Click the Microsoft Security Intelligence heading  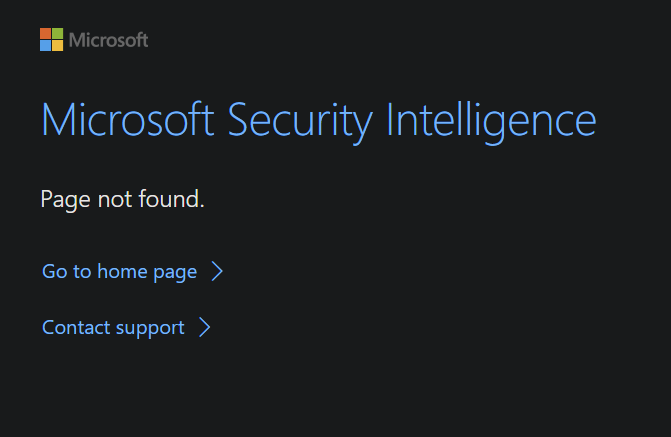point(318,121)
